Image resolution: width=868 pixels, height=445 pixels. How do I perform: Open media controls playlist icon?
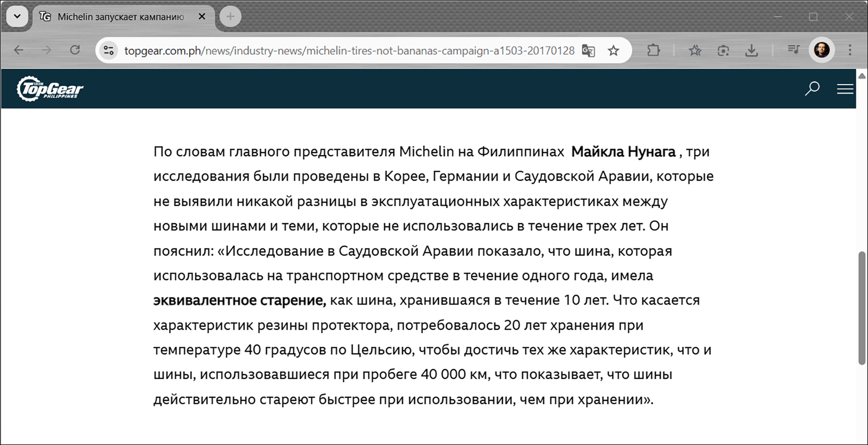coord(794,50)
